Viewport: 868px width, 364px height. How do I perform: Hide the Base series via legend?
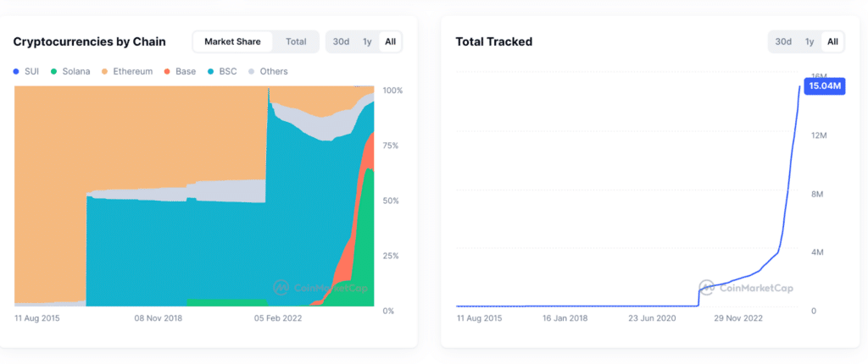click(180, 71)
